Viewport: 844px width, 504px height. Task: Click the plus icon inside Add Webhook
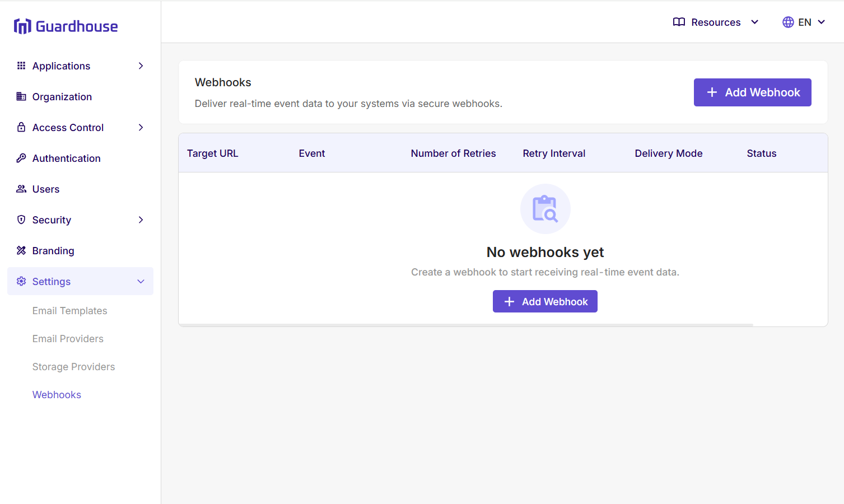click(712, 92)
